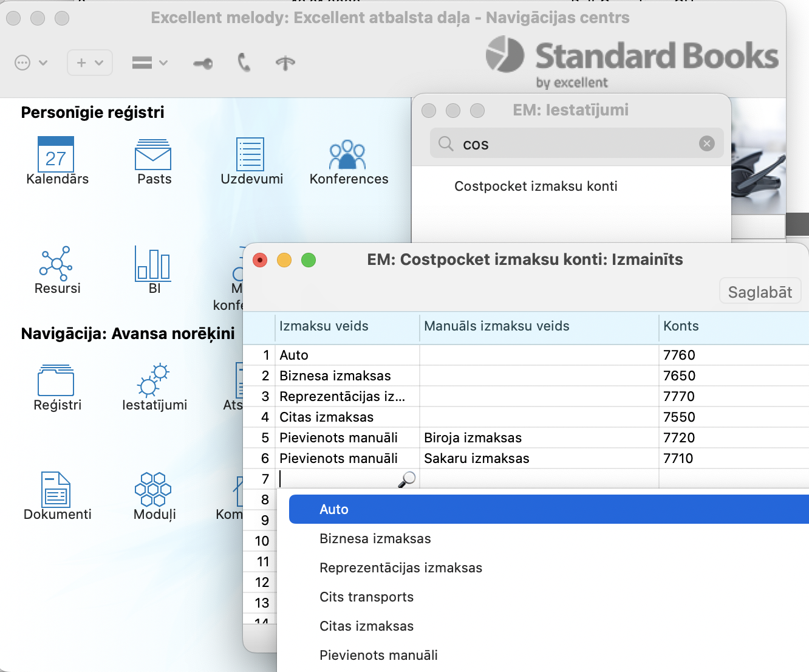809x672 pixels.
Task: Click the phone icon in toolbar
Action: tap(244, 63)
